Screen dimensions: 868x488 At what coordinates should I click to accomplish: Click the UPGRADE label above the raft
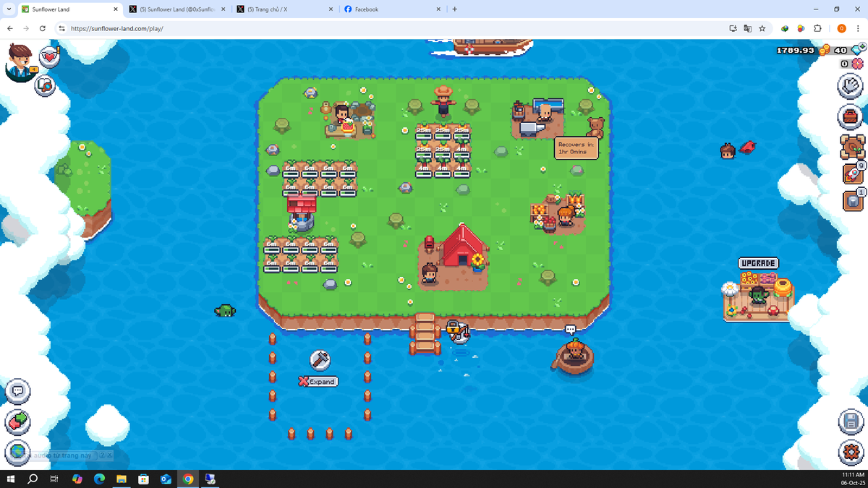[x=759, y=263]
